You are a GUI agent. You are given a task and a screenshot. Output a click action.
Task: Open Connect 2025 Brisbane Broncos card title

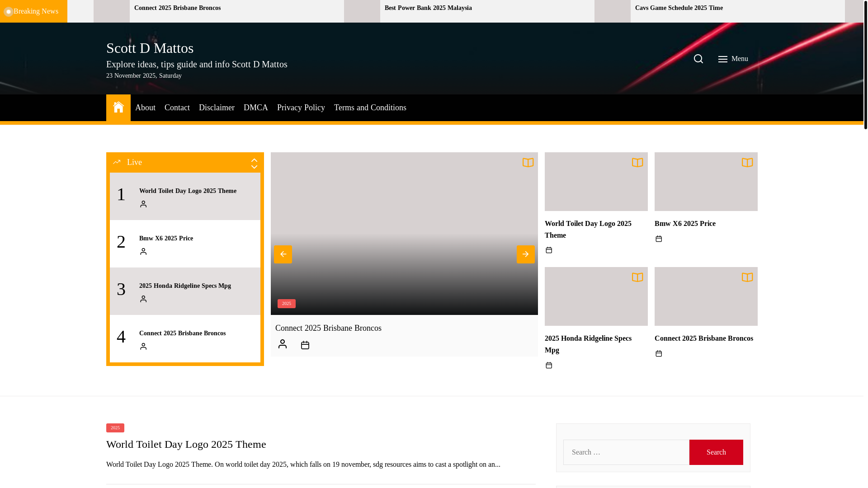704,338
